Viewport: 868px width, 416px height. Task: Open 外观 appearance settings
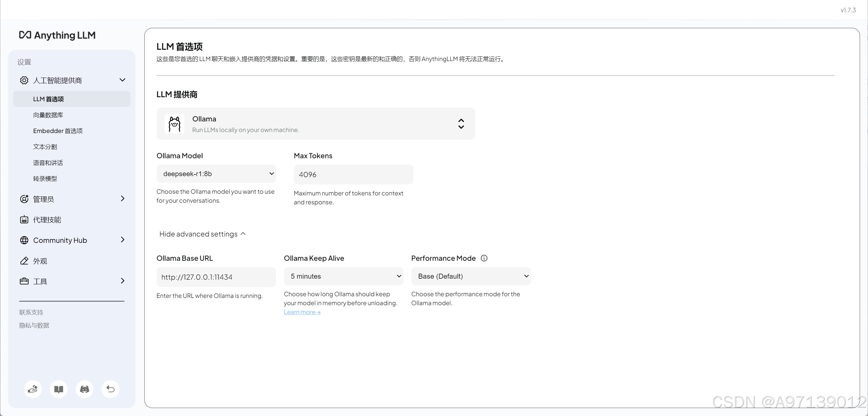40,261
